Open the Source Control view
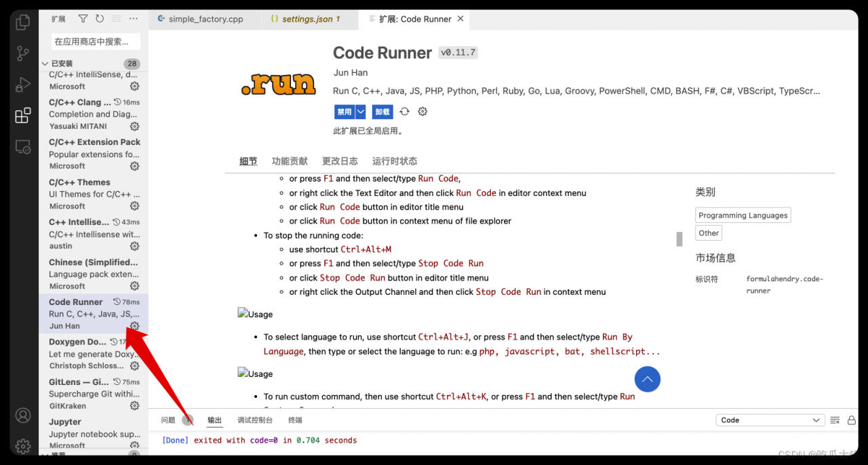 tap(23, 53)
